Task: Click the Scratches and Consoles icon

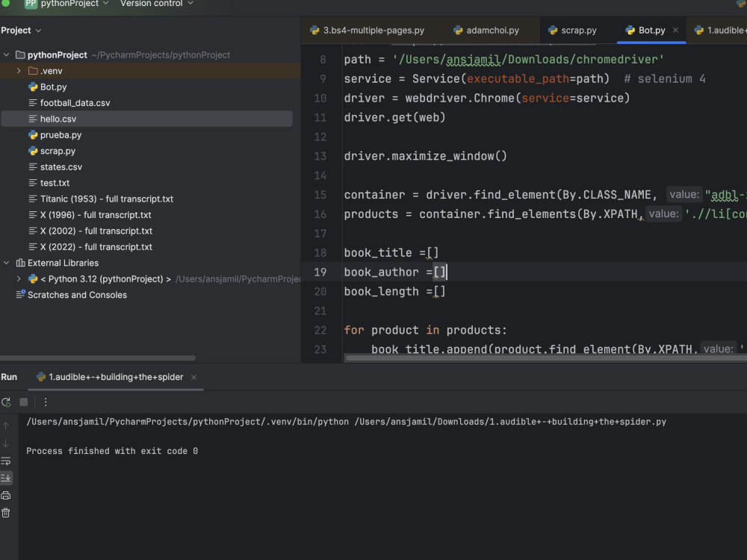Action: pyautogui.click(x=20, y=295)
